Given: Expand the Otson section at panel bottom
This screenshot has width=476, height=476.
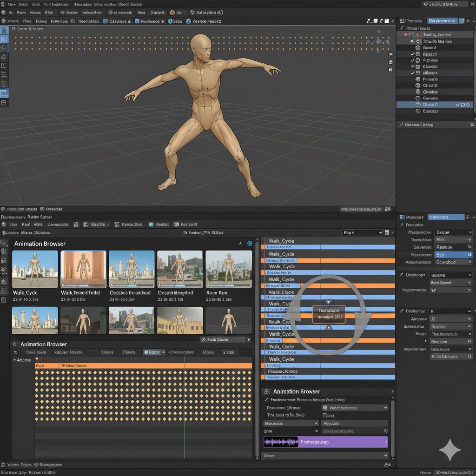Looking at the screenshot, I should point(326,456).
